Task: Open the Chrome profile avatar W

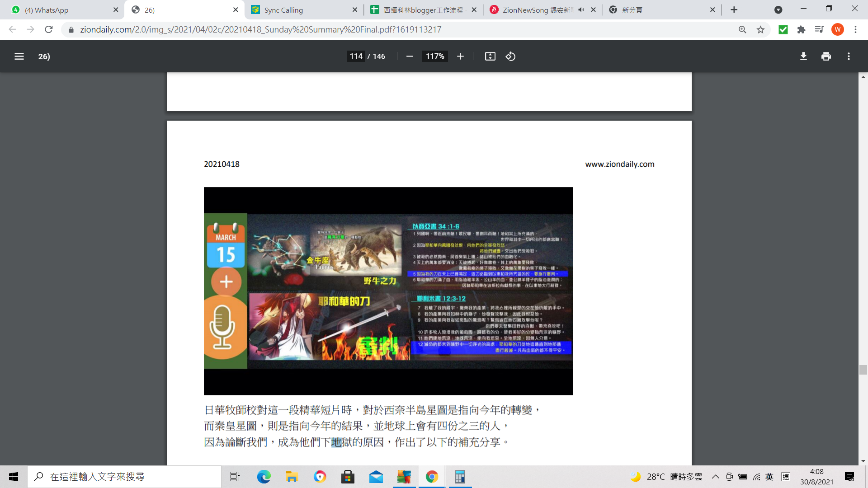Action: [837, 29]
